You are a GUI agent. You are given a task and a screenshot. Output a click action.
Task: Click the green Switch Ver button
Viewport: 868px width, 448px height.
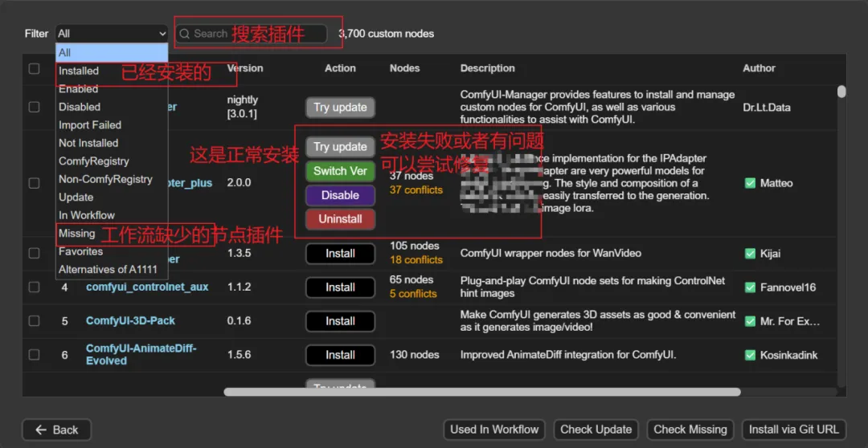[341, 172]
